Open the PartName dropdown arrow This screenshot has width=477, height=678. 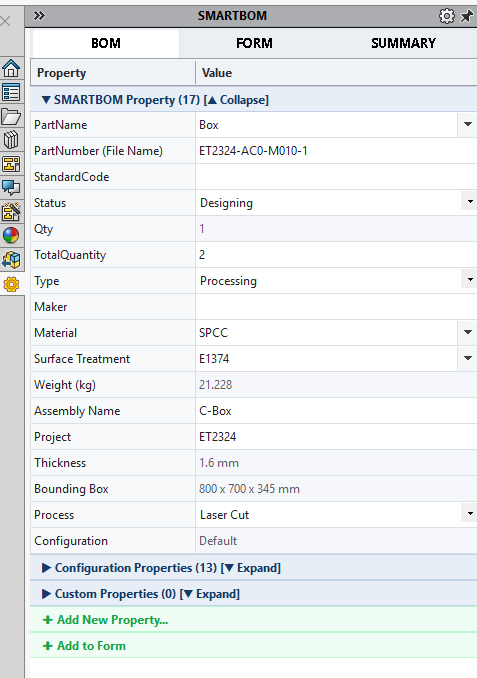(467, 125)
